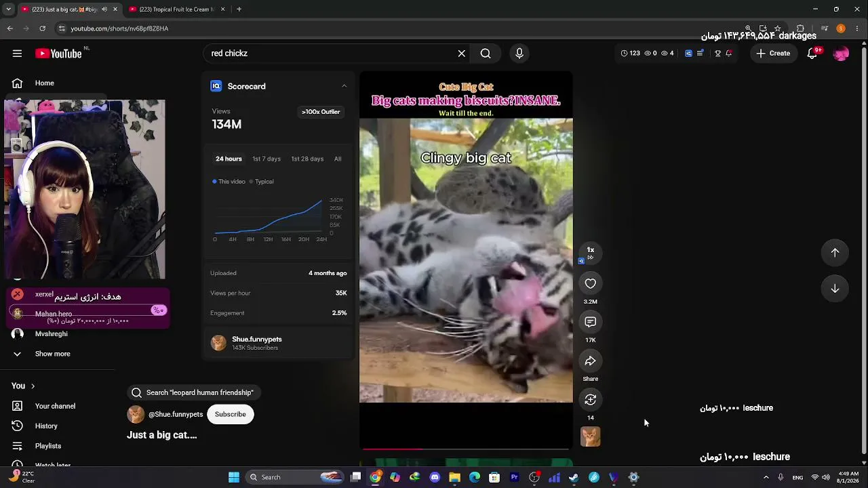
Task: Open the Uploaded "4 months ago" value
Action: (328, 273)
